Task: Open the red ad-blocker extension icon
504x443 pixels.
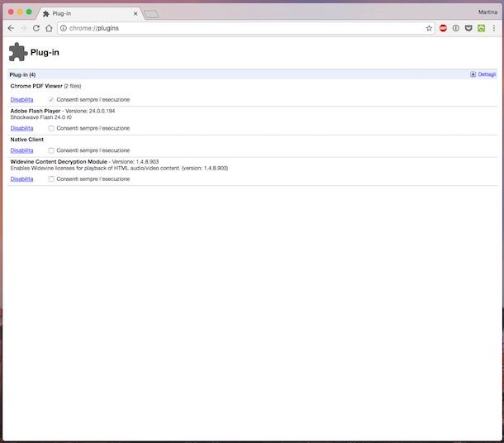Action: click(443, 28)
